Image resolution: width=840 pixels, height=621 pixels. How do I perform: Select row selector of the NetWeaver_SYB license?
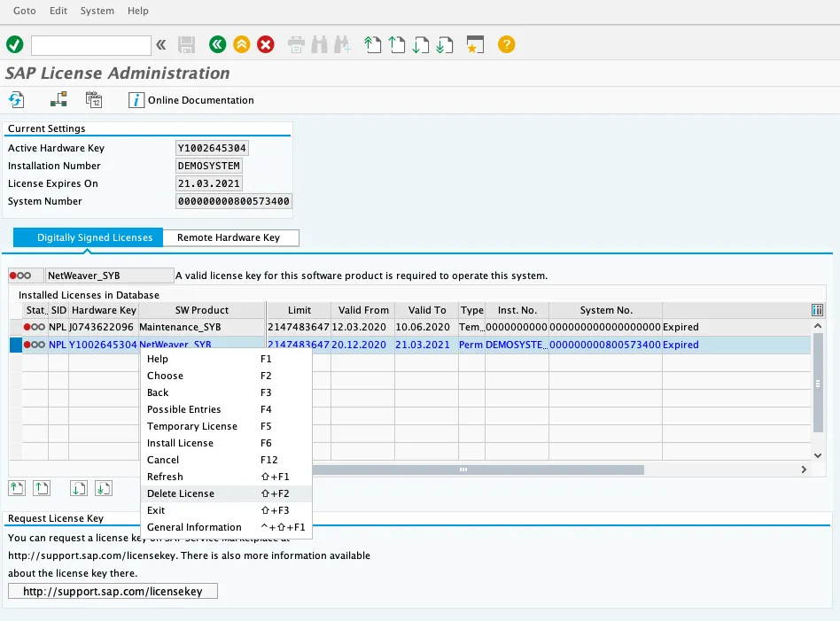(x=15, y=345)
